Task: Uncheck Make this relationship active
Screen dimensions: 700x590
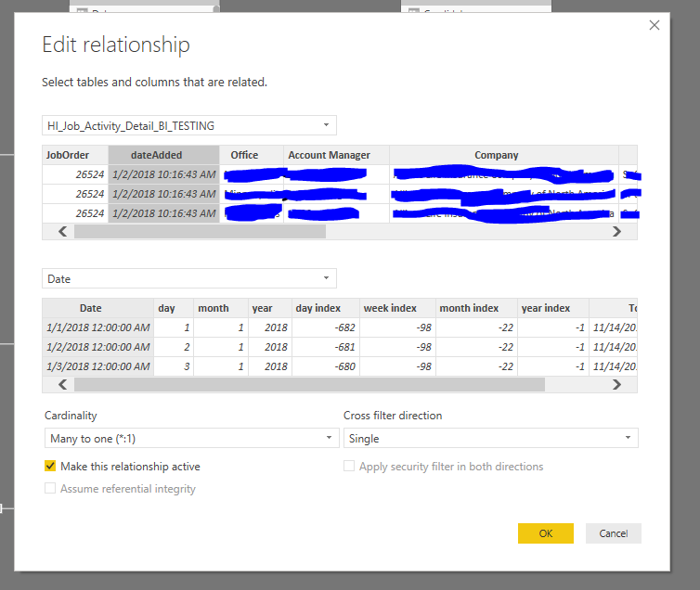Action: click(50, 466)
